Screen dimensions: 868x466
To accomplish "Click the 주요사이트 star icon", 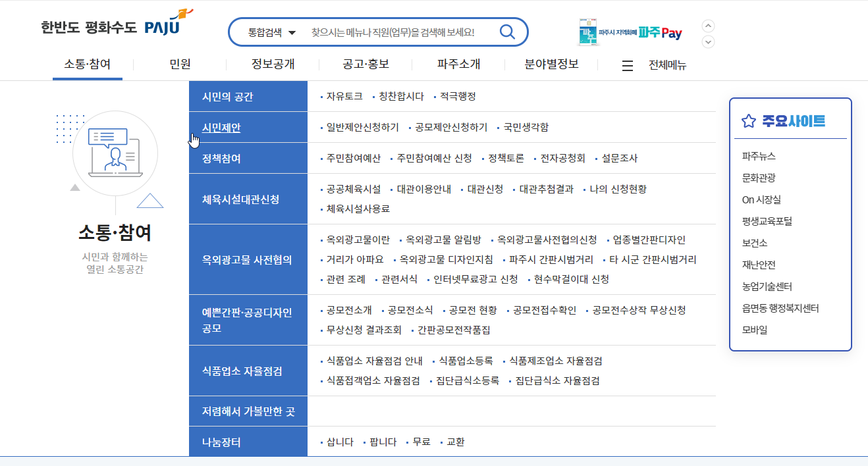I will (x=748, y=121).
